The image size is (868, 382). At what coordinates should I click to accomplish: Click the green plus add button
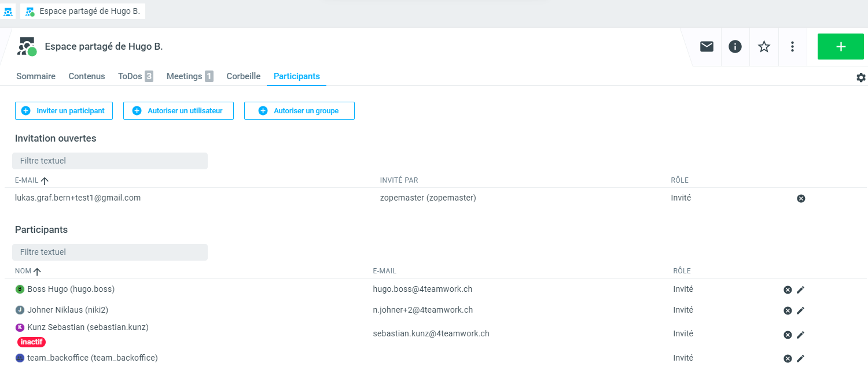(840, 47)
